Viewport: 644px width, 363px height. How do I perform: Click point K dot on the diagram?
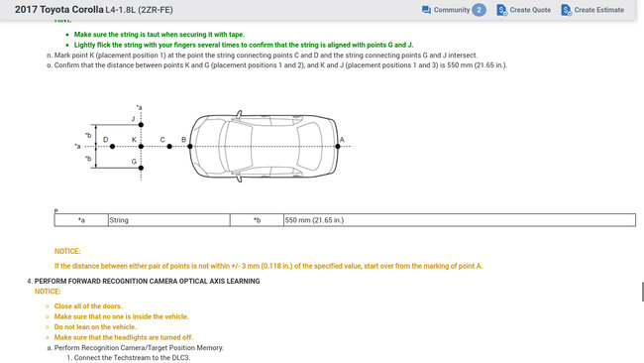point(141,147)
